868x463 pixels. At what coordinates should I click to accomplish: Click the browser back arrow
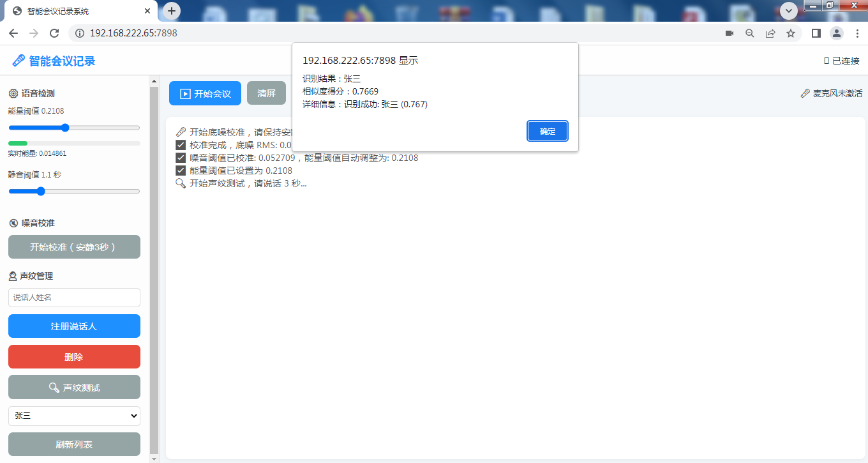(x=13, y=33)
